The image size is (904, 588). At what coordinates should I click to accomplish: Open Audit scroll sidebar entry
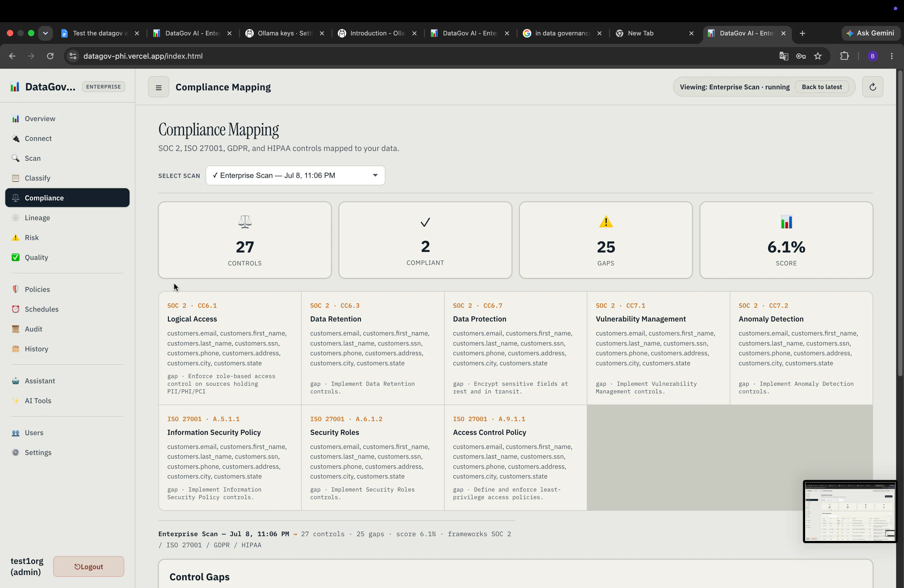(x=67, y=329)
